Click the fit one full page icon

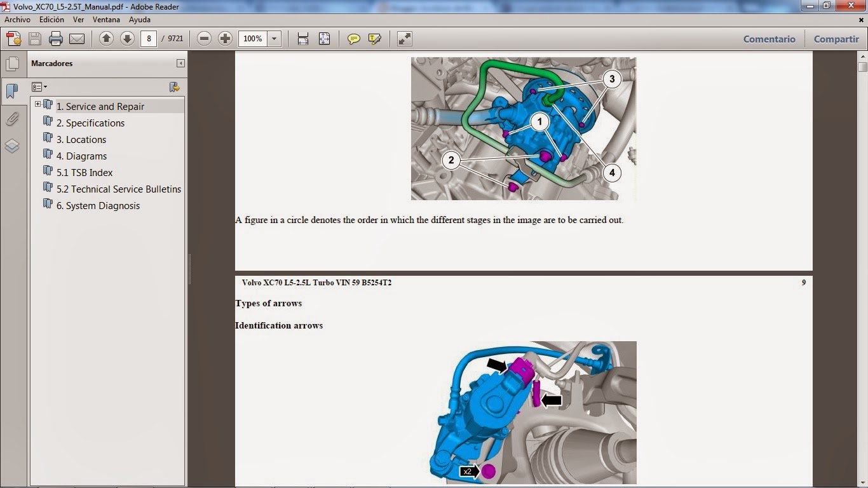click(x=324, y=39)
